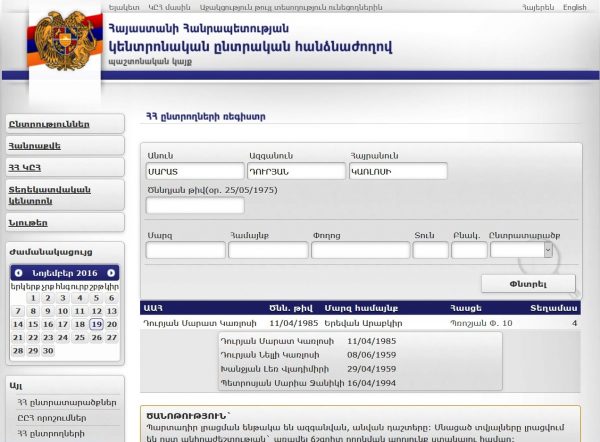Go to next month in calendar
600x442 pixels.
[x=111, y=272]
